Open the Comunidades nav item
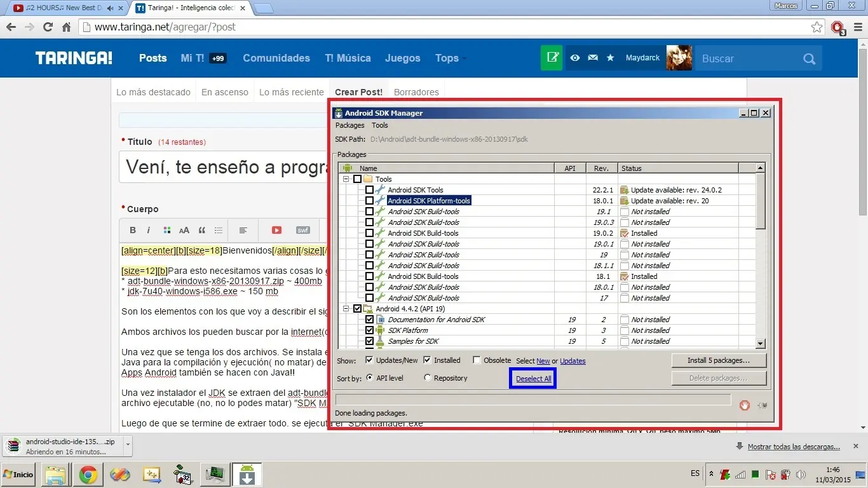The height and width of the screenshot is (488, 868). [276, 58]
